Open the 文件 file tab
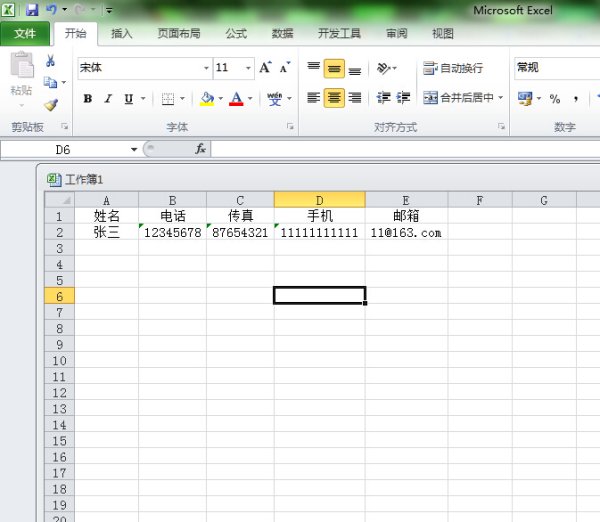This screenshot has height=522, width=600. [x=25, y=34]
